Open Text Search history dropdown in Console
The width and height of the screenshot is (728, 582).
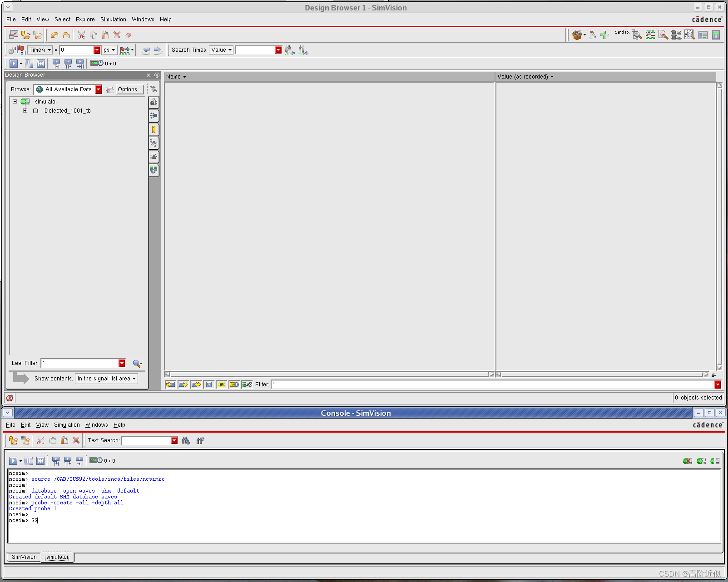tap(174, 440)
